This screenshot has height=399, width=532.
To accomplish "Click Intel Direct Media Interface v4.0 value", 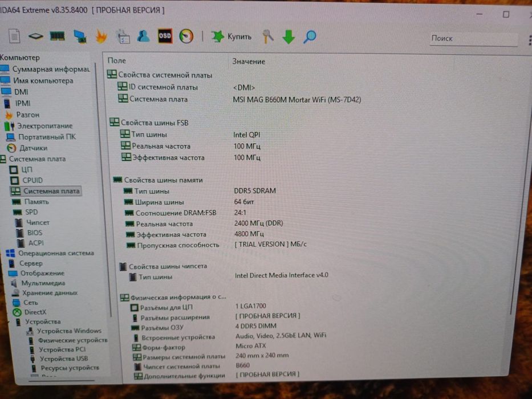I will 282,275.
